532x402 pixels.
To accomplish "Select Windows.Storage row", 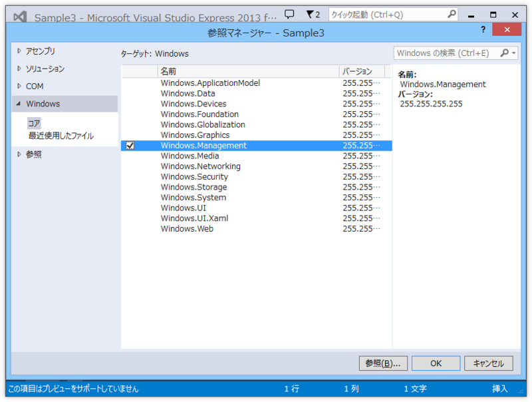I will pyautogui.click(x=256, y=187).
